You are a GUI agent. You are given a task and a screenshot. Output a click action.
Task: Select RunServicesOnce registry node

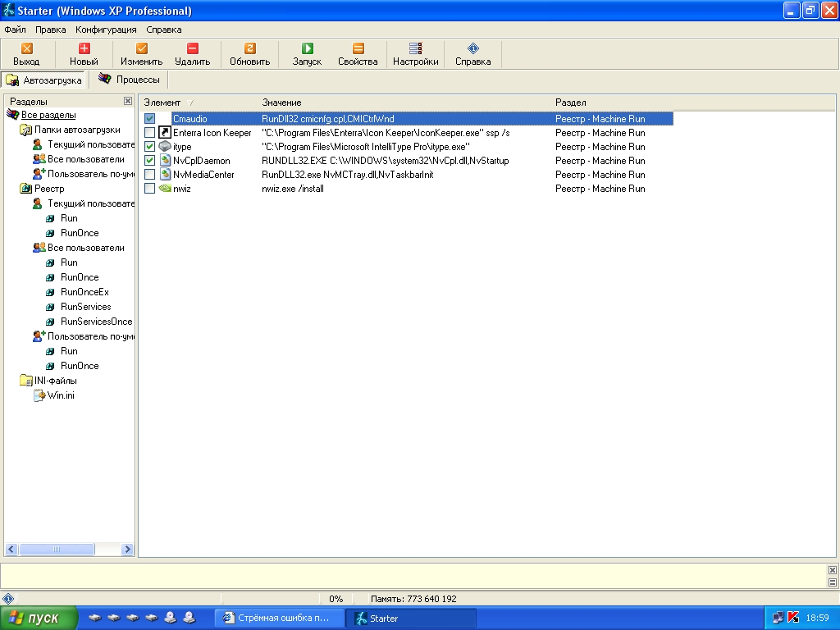(97, 322)
